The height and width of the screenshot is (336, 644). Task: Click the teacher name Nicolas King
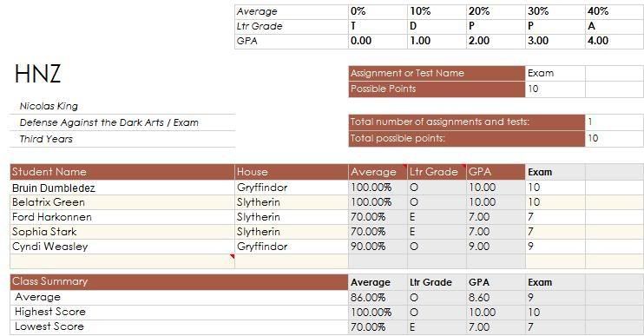(x=49, y=106)
